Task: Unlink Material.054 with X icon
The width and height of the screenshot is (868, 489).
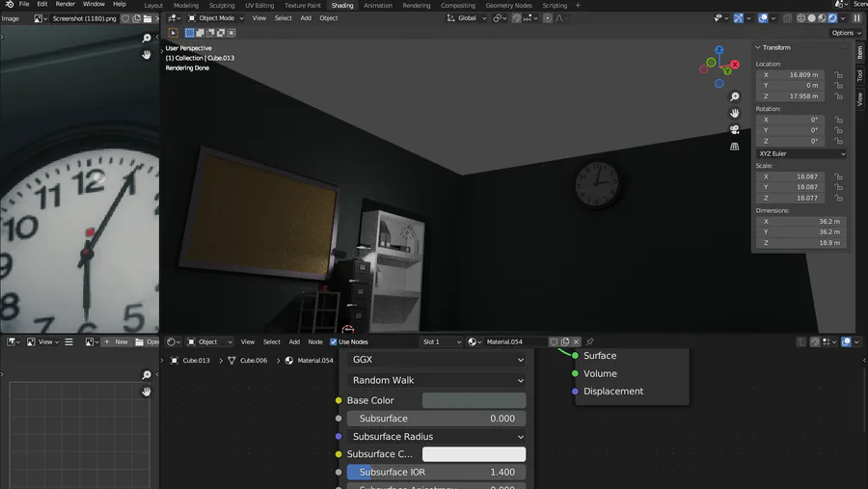Action: [577, 341]
